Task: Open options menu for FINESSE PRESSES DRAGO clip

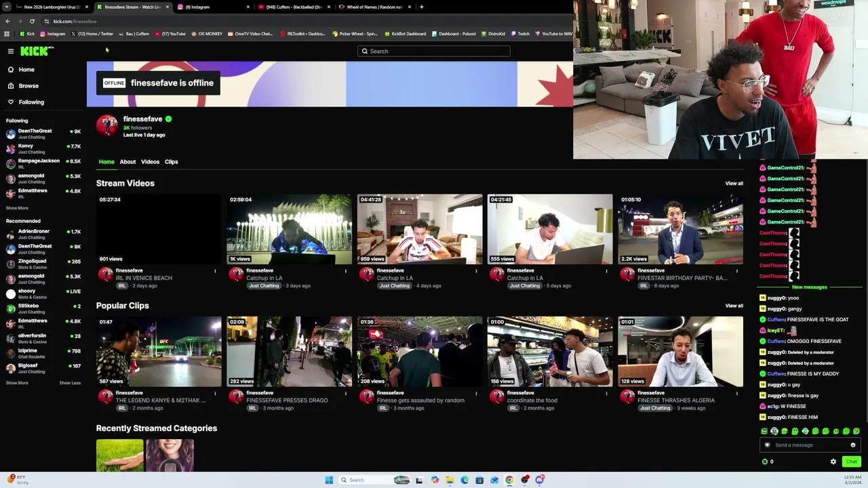Action: (345, 394)
